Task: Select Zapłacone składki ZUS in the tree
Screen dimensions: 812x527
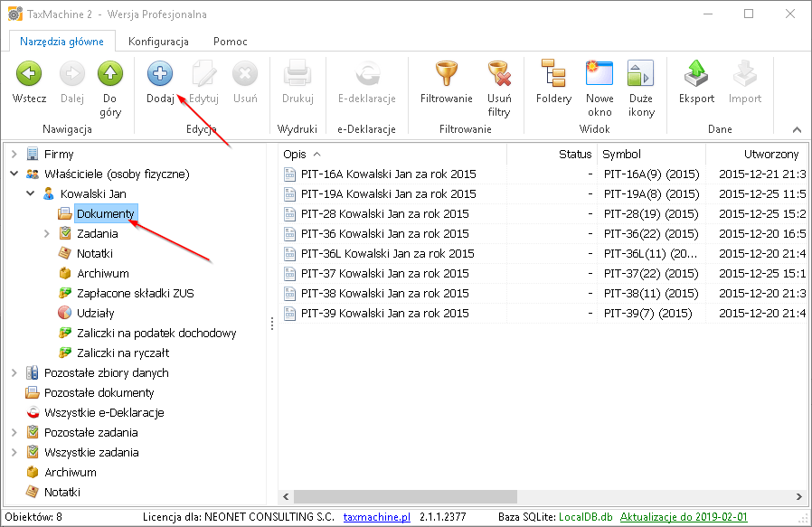Action: point(135,293)
